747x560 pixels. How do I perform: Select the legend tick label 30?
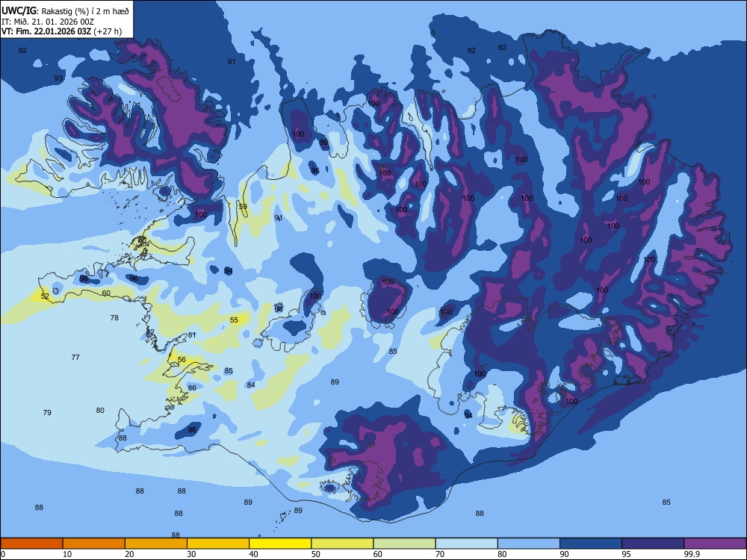pyautogui.click(x=191, y=554)
